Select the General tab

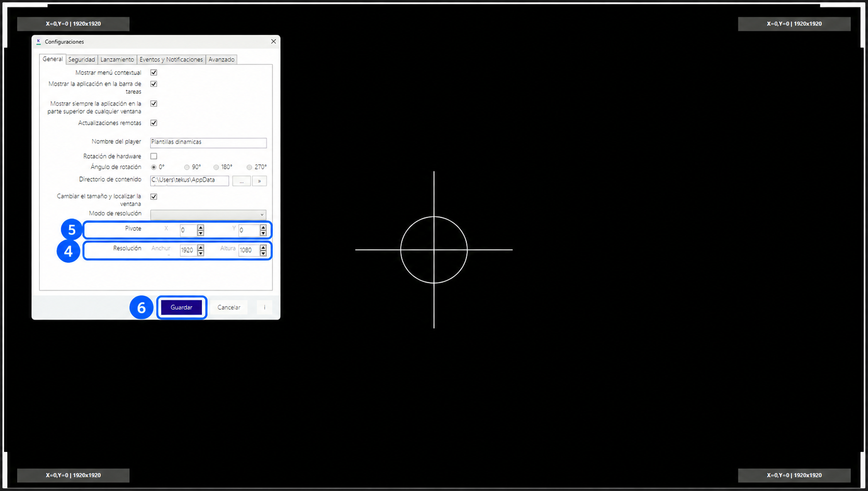click(x=53, y=59)
